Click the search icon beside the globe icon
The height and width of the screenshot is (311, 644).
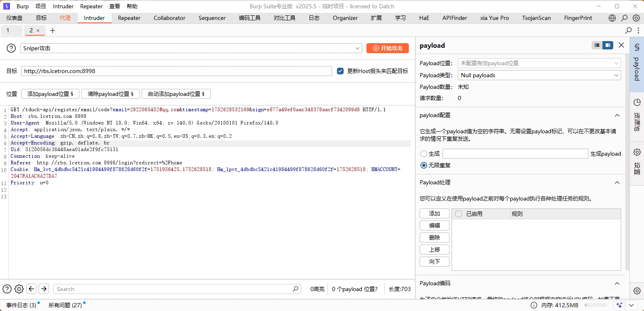pos(624,18)
